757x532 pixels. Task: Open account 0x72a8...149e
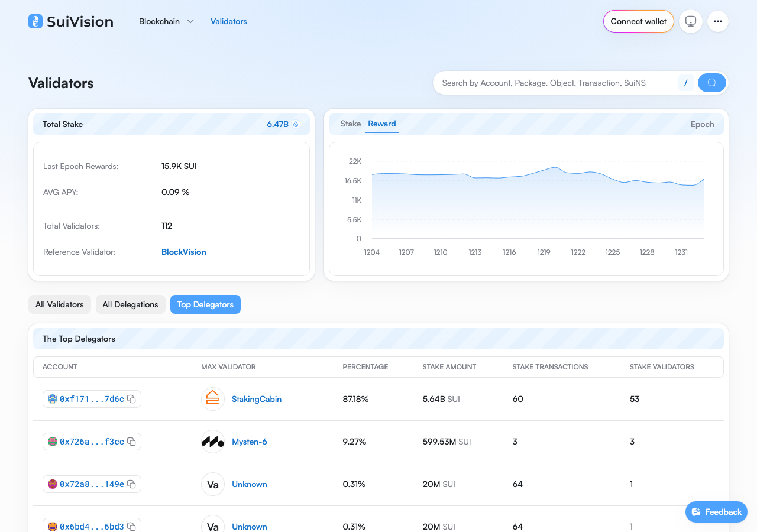pos(92,484)
